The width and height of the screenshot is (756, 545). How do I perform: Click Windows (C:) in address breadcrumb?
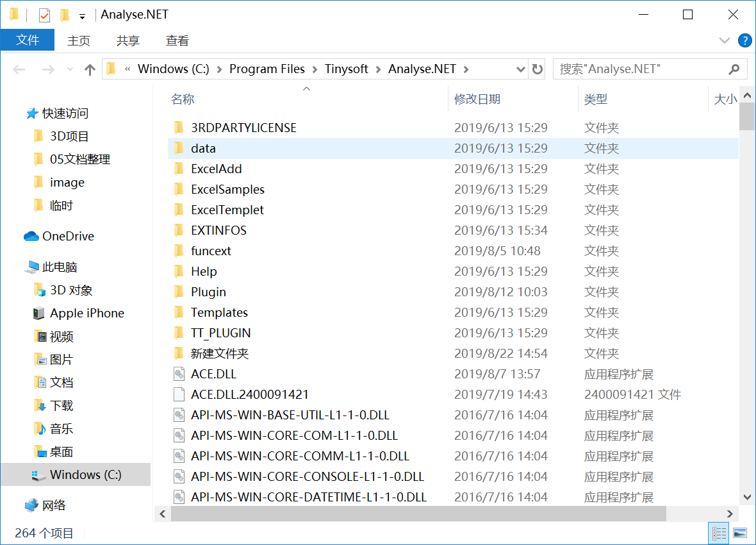pyautogui.click(x=174, y=69)
